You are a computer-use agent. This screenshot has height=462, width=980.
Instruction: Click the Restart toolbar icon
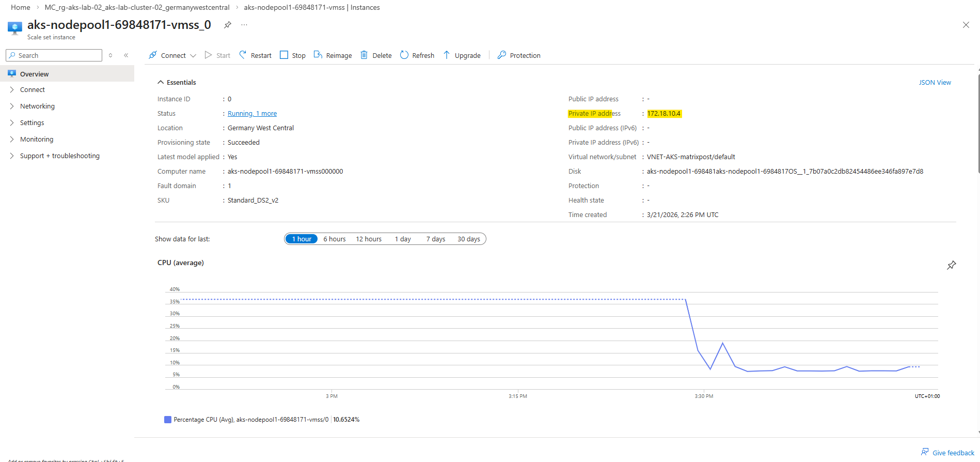[243, 55]
